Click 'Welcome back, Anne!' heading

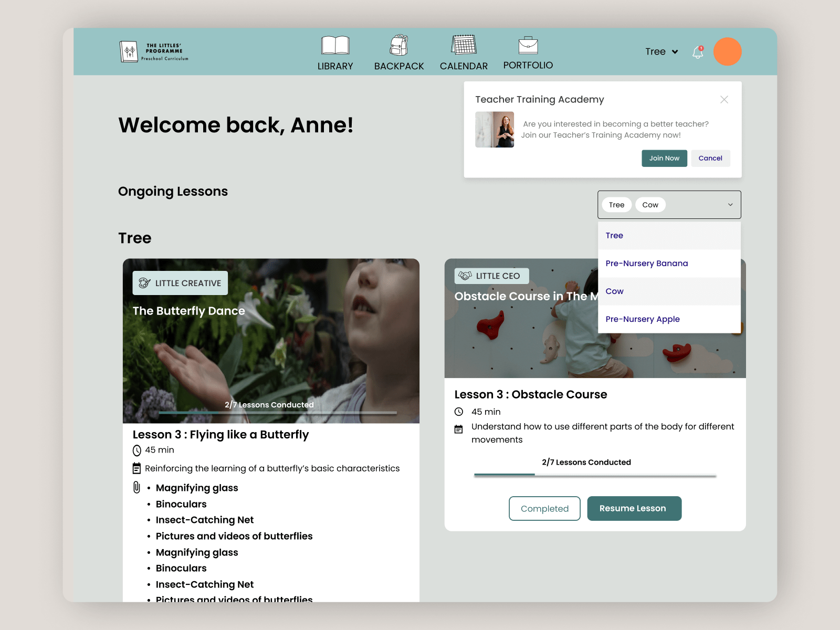tap(236, 125)
